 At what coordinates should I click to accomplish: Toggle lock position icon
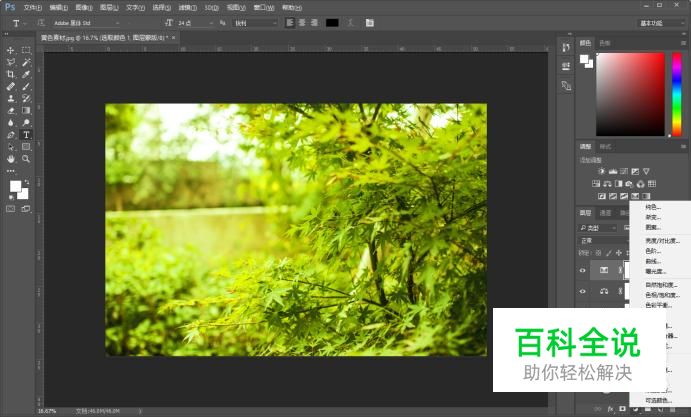pos(619,253)
